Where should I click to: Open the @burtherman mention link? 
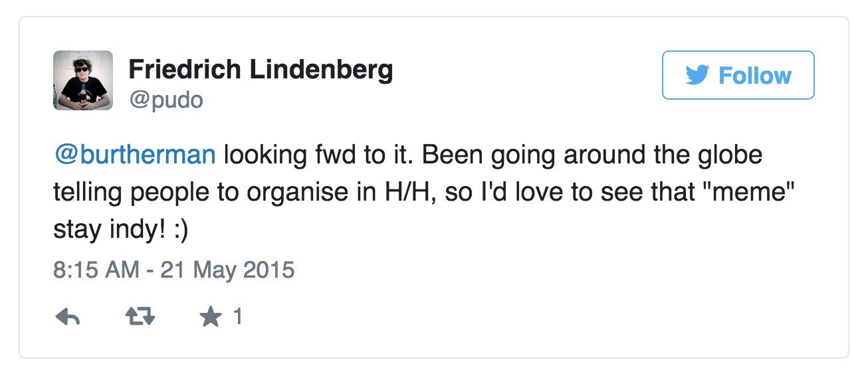[134, 155]
